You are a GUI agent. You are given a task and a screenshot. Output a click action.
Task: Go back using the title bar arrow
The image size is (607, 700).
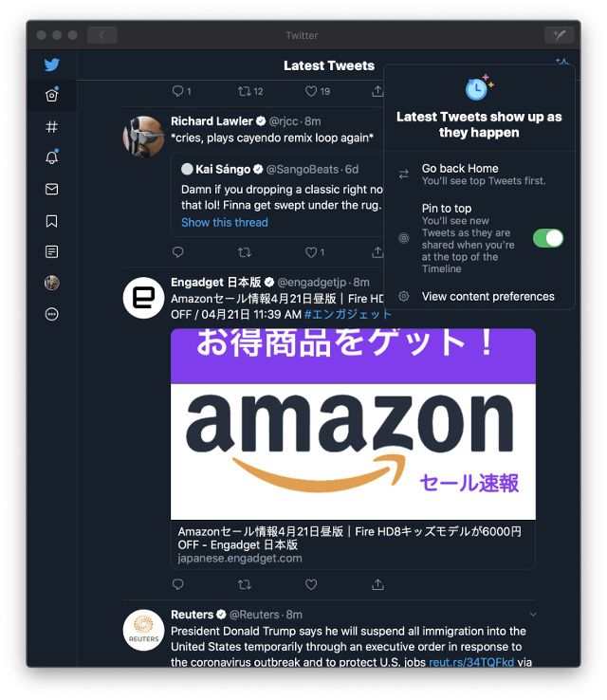tap(101, 35)
